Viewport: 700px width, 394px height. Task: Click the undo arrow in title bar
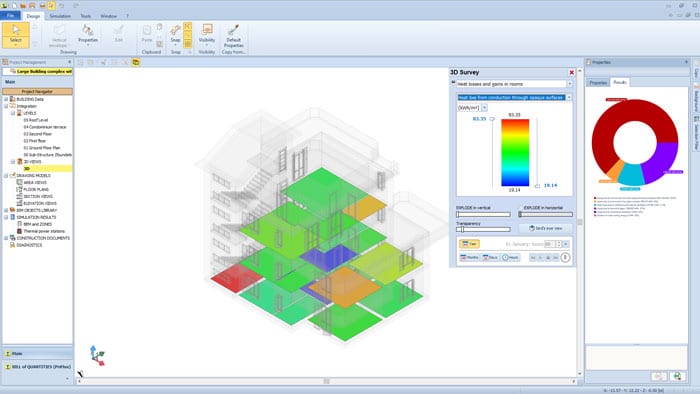(x=62, y=5)
